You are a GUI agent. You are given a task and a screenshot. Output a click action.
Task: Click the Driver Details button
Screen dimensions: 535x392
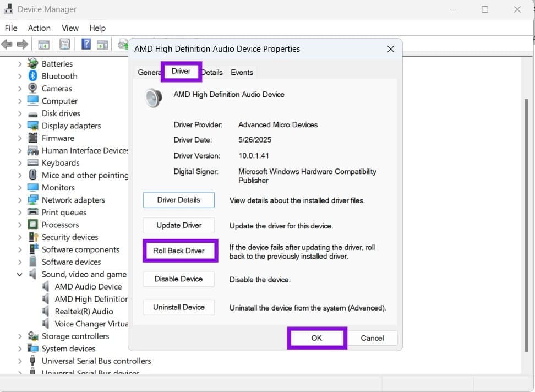[179, 200]
